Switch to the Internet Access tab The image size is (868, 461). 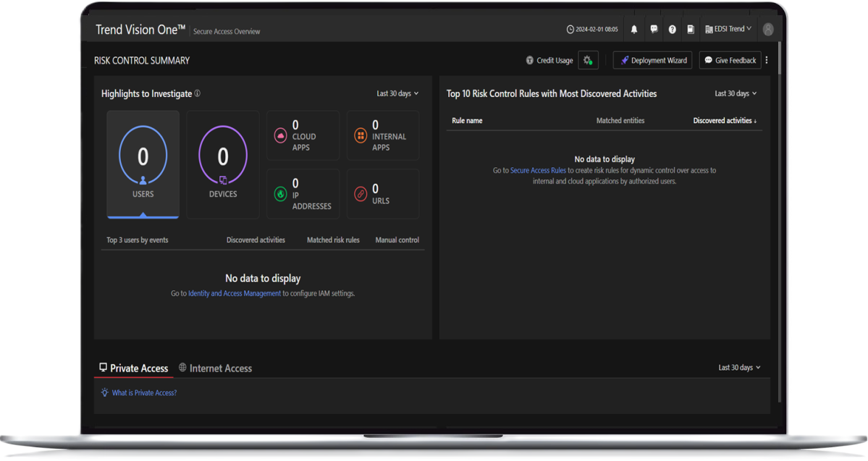[x=215, y=368]
